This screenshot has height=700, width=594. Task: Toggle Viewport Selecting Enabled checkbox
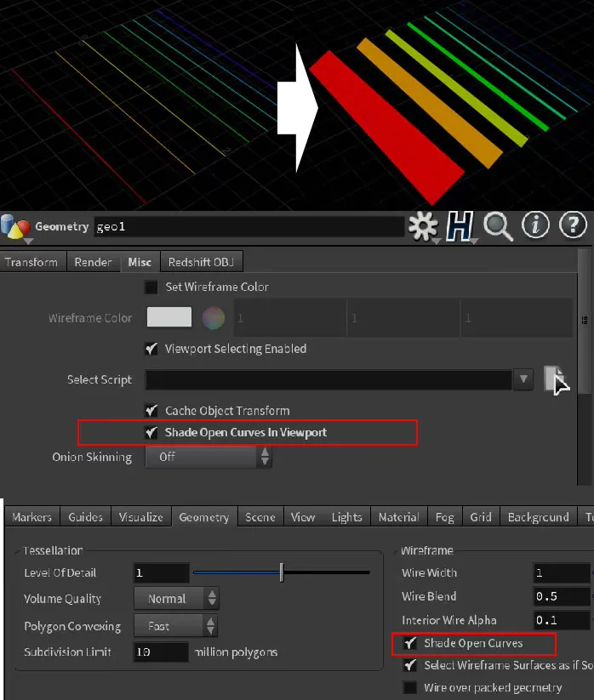point(151,349)
